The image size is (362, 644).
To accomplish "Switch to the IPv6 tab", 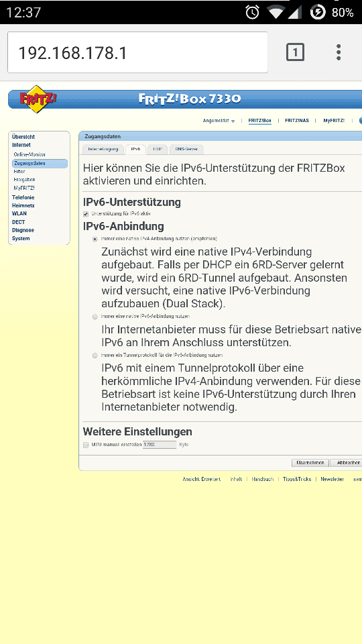I will (135, 149).
